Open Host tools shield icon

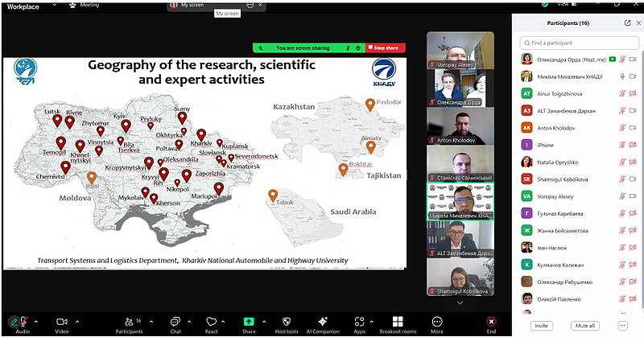287,322
